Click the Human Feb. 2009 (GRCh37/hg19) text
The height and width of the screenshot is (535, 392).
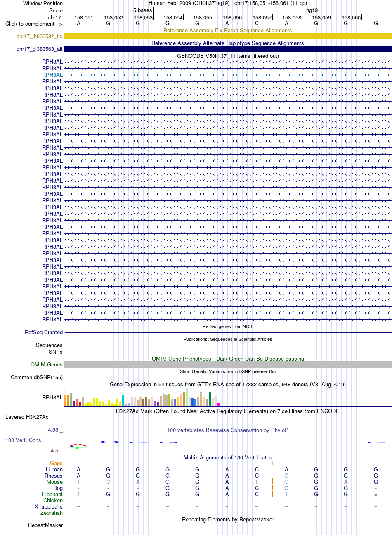click(189, 3)
